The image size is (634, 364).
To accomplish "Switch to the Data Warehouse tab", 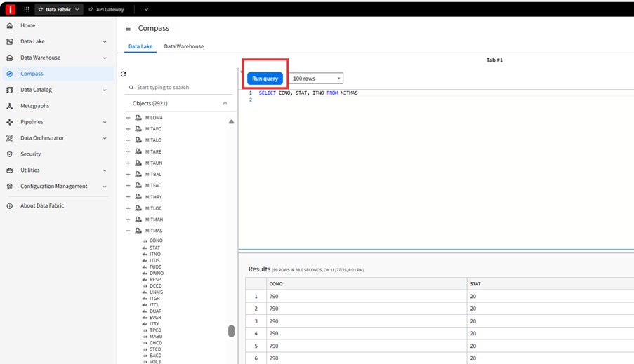I will coord(183,46).
